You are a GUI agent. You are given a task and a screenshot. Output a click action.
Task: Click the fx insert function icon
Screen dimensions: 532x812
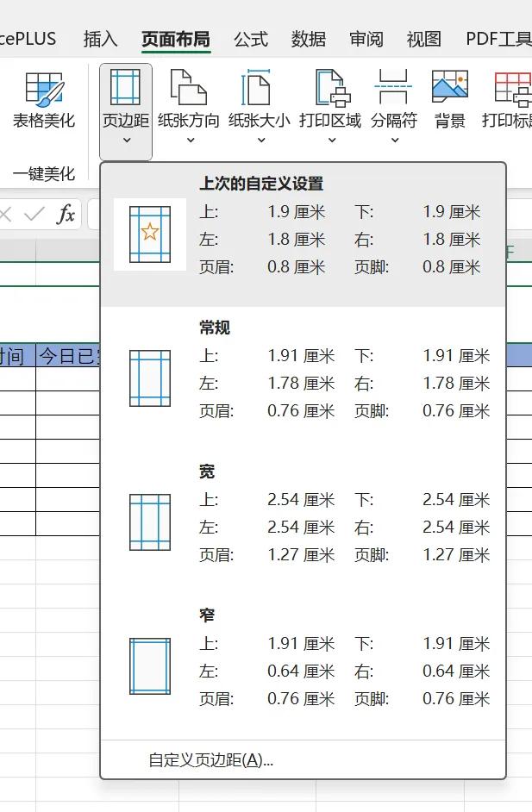(x=66, y=214)
